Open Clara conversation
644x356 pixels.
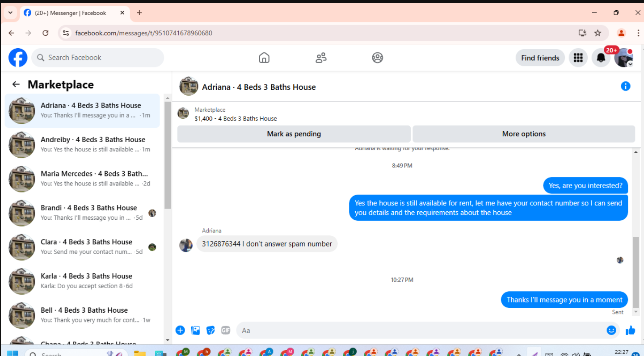(82, 247)
